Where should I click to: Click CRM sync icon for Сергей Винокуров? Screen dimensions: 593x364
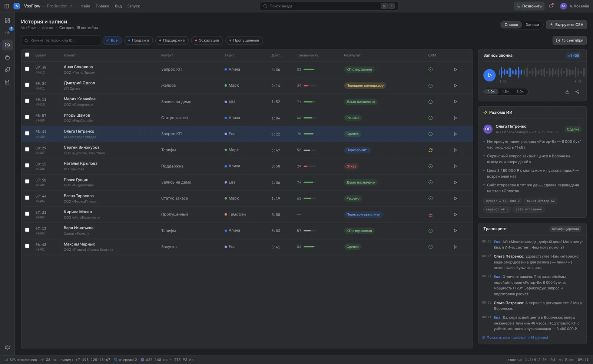[430, 150]
